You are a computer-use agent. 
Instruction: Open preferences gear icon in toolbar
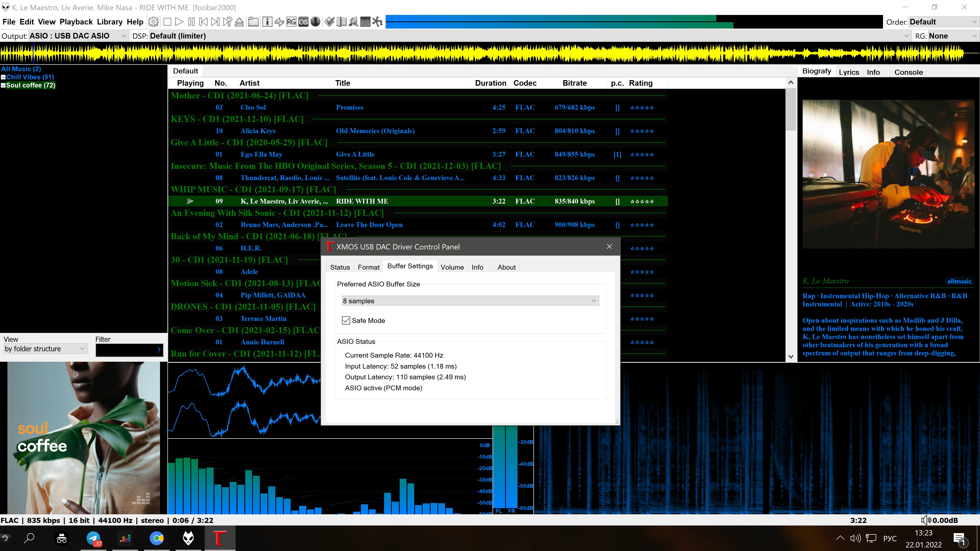tap(153, 22)
